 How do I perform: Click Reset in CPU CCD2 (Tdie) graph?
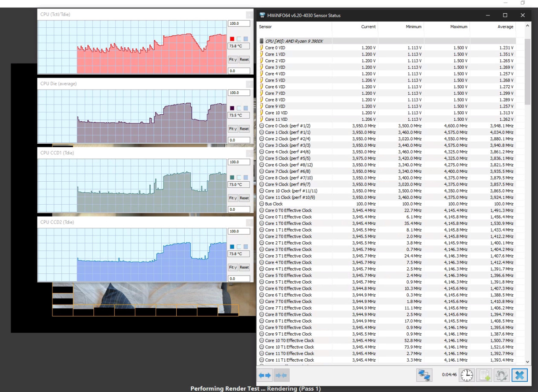point(244,267)
